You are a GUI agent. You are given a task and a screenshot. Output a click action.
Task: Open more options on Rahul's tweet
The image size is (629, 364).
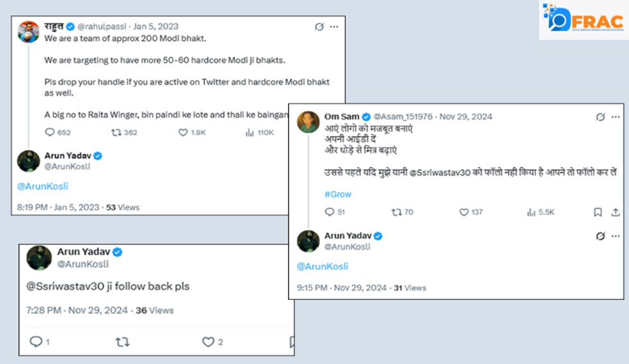tap(335, 27)
